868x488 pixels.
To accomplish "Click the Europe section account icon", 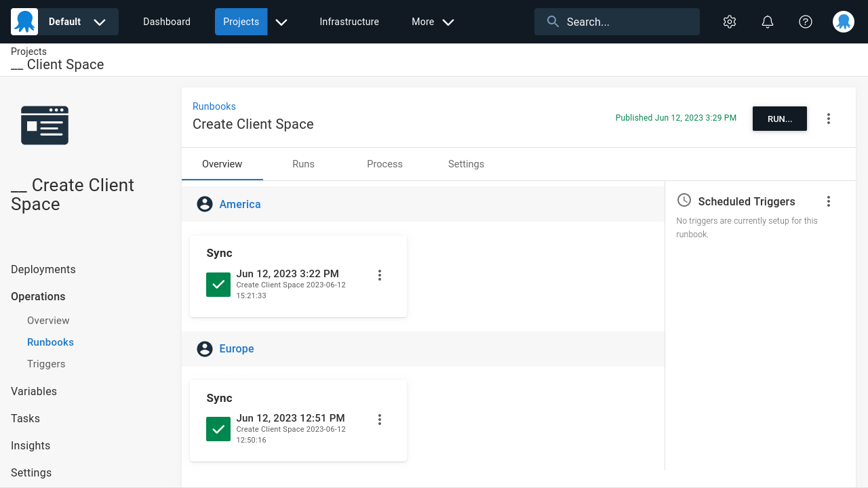I will pos(205,348).
